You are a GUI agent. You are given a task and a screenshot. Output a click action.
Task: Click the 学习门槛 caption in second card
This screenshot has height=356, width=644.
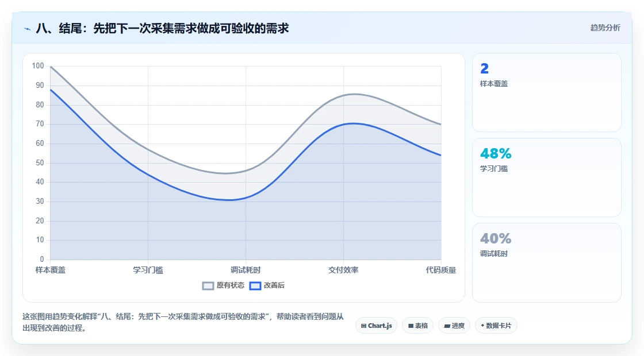494,169
